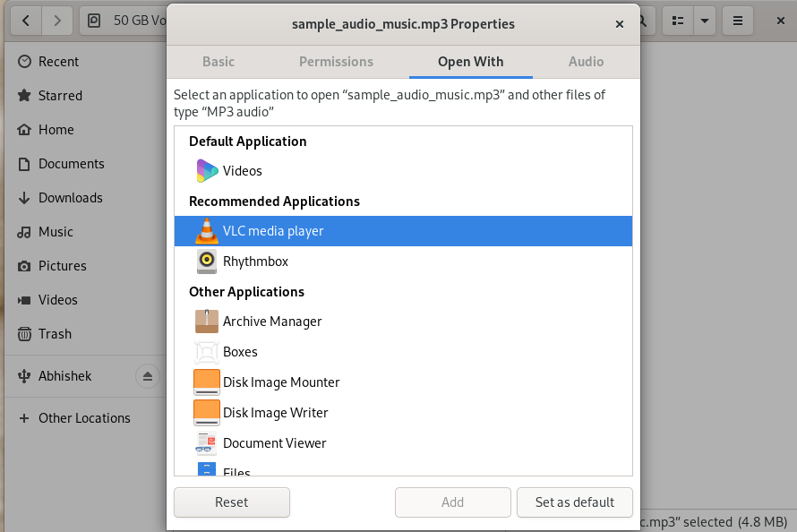Viewport: 797px width, 532px height.
Task: Select the Document Viewer label
Action: [x=275, y=443]
